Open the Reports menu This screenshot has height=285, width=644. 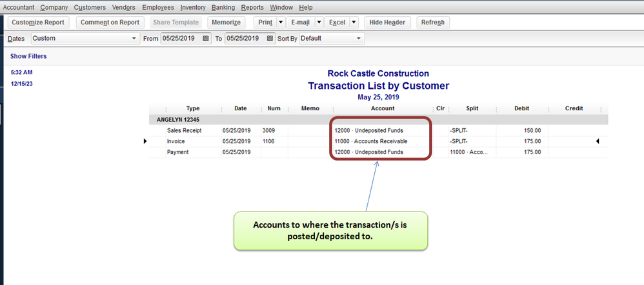pyautogui.click(x=252, y=7)
